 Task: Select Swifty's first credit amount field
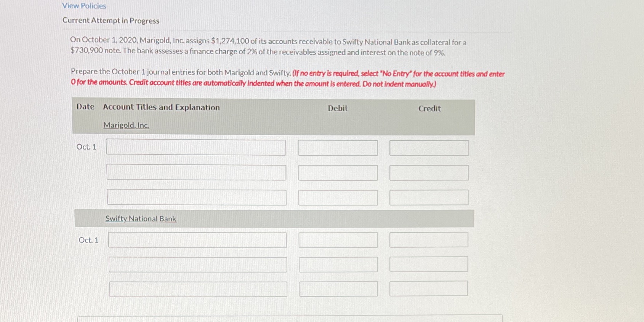[x=429, y=240]
